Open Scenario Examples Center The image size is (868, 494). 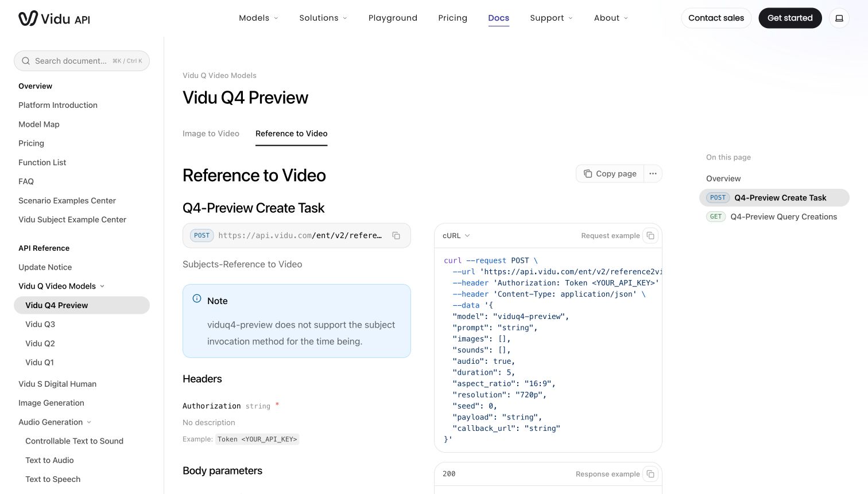[67, 201]
